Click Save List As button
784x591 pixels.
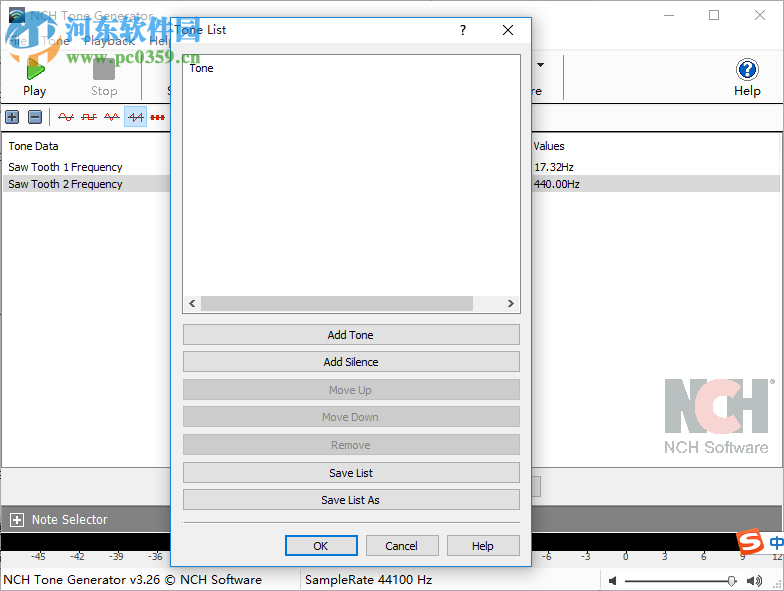coord(351,500)
